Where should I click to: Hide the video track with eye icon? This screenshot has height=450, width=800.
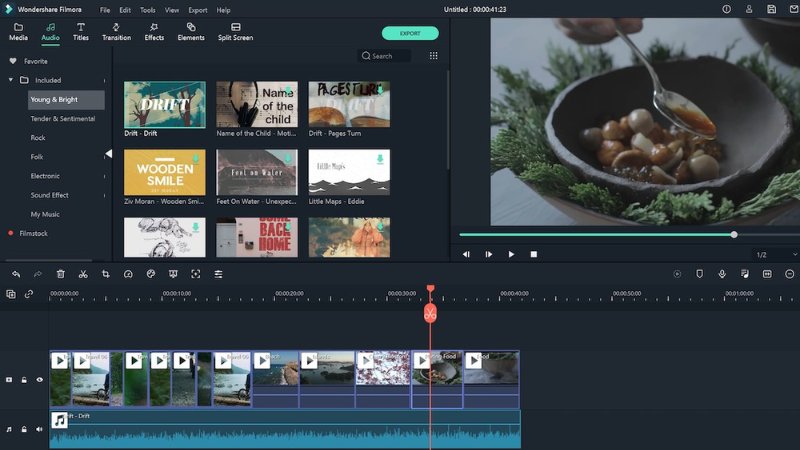pos(39,380)
